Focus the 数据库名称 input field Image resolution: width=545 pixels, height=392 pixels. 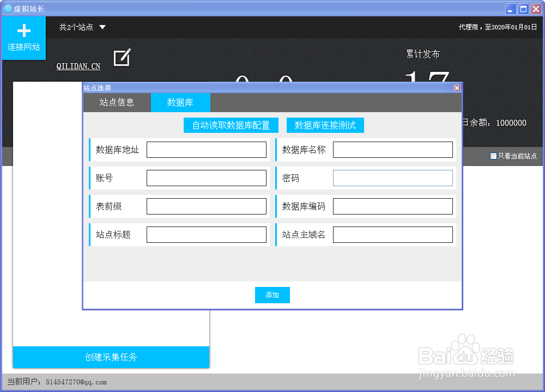(x=393, y=150)
